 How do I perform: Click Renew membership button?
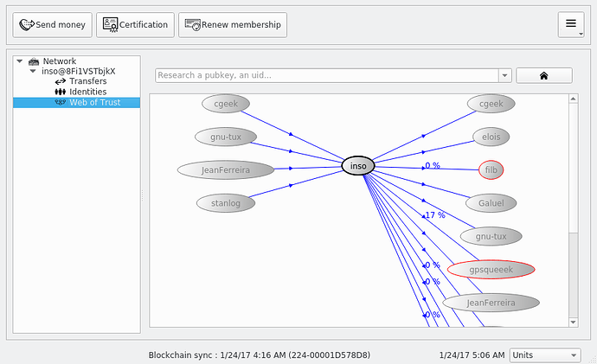click(233, 25)
